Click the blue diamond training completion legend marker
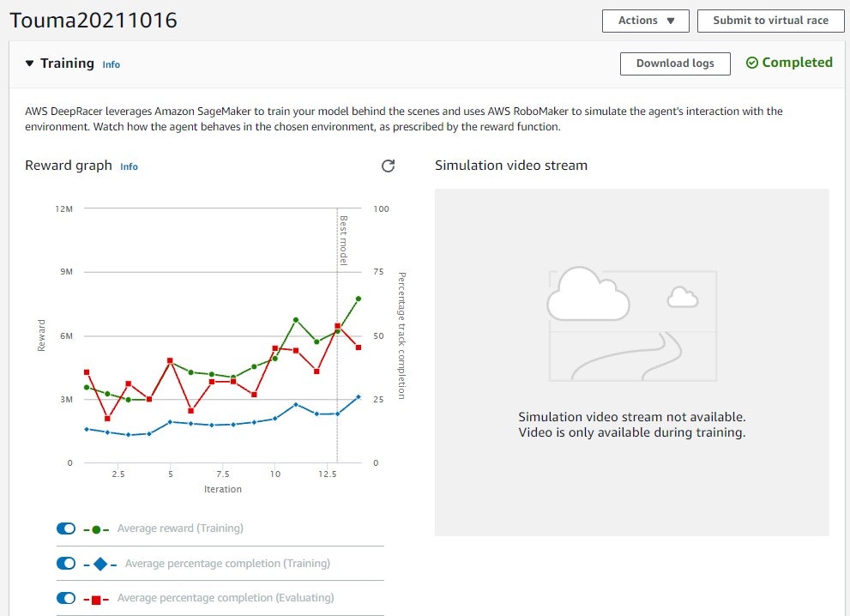 (x=100, y=564)
